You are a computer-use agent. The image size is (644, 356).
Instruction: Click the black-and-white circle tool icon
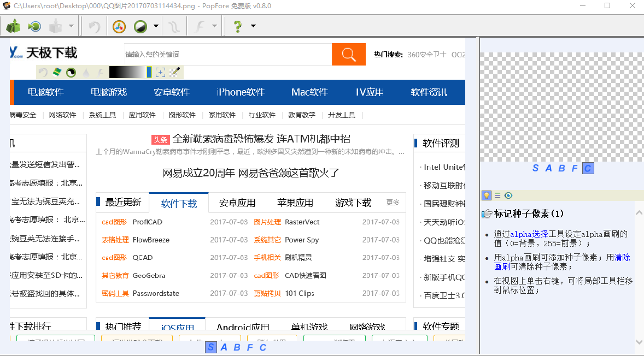[x=140, y=27]
